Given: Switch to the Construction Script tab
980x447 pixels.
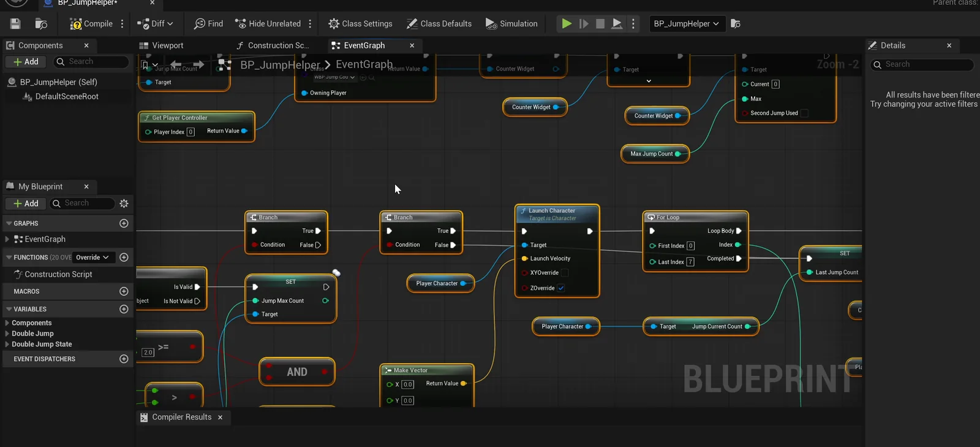Looking at the screenshot, I should [x=273, y=45].
